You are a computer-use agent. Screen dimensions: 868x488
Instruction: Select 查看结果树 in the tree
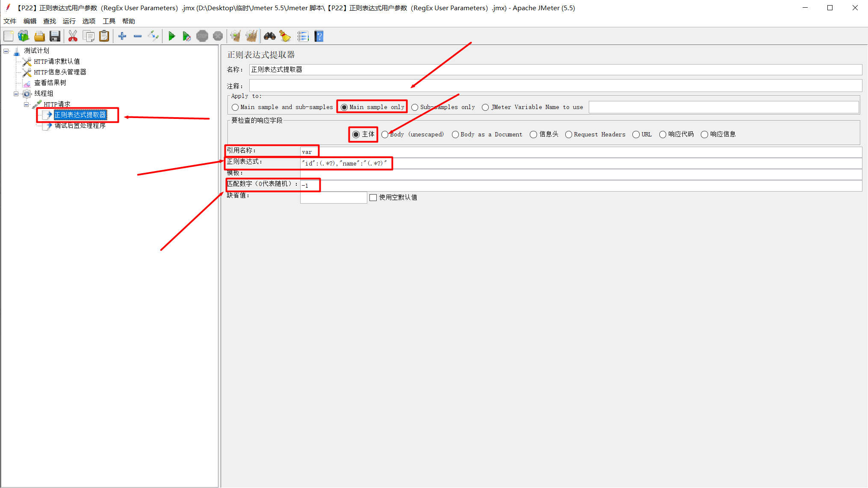tap(50, 83)
